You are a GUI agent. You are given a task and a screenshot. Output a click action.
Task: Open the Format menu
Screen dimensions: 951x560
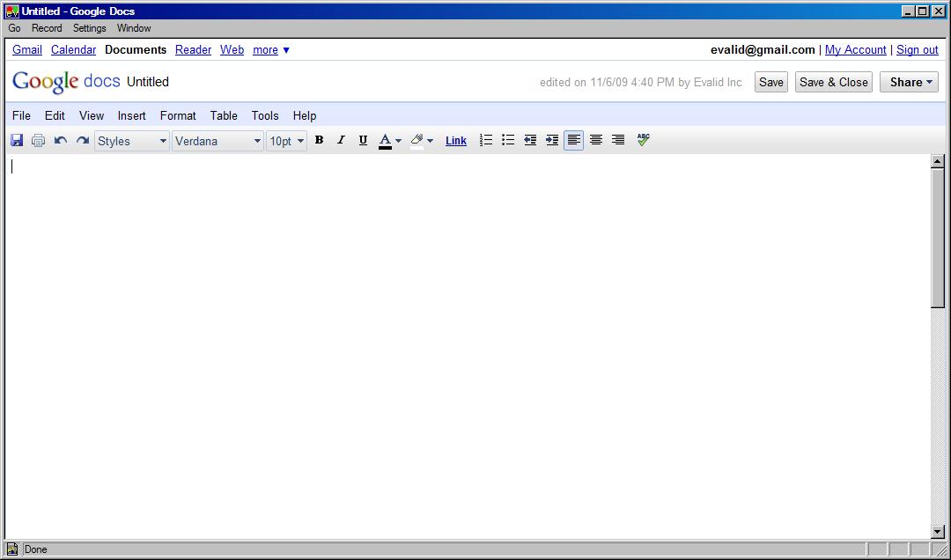point(178,115)
